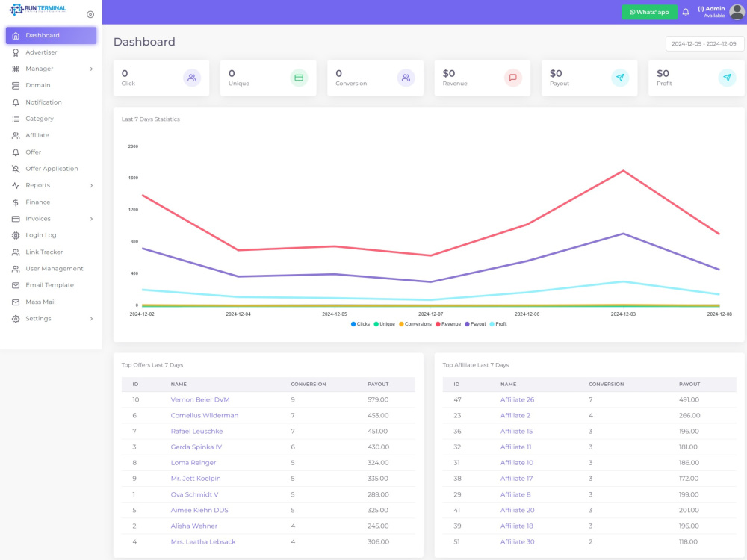Open Offer Application menu item
This screenshot has height=560, width=747.
(51, 169)
